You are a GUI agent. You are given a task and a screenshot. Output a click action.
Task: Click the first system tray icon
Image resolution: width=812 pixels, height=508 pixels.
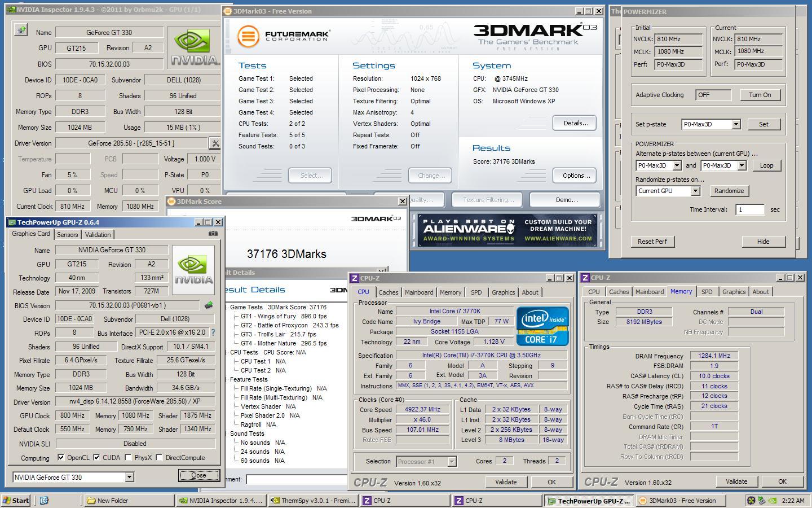click(751, 500)
